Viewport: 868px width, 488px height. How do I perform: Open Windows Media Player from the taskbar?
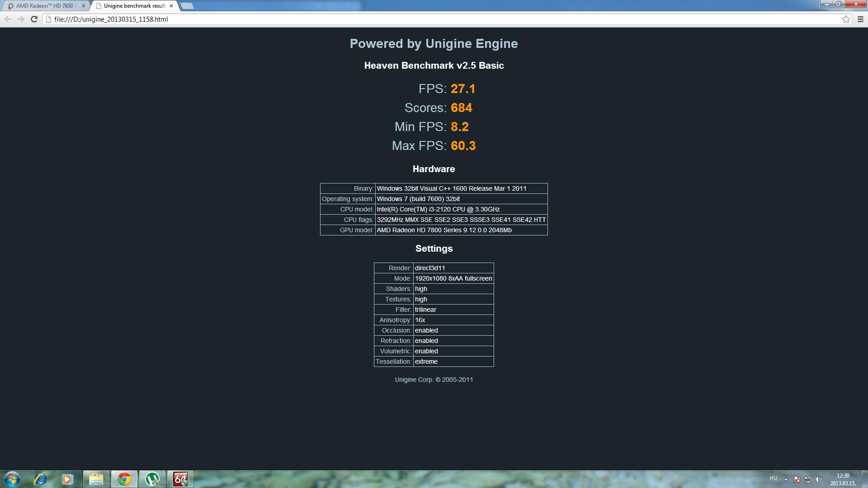[x=68, y=479]
